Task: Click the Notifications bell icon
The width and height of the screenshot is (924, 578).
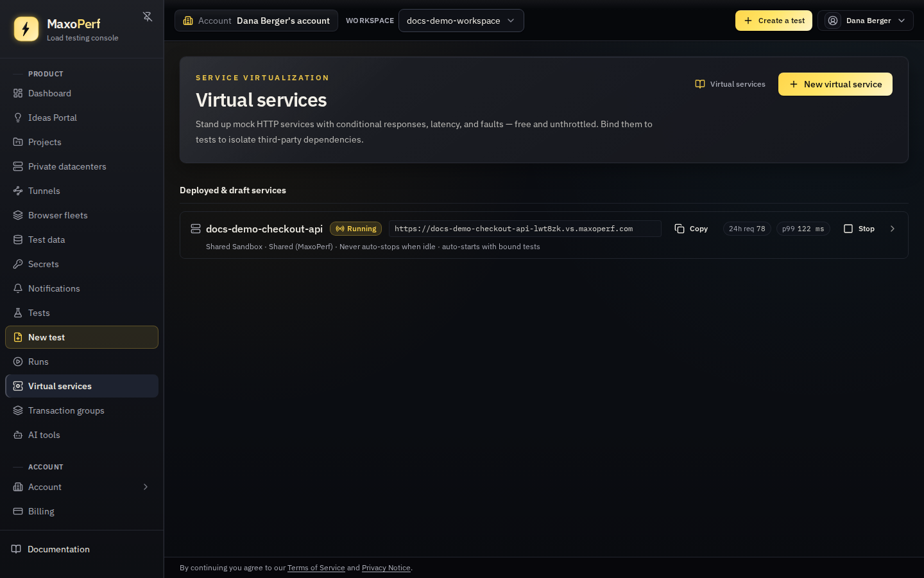Action: [18, 288]
